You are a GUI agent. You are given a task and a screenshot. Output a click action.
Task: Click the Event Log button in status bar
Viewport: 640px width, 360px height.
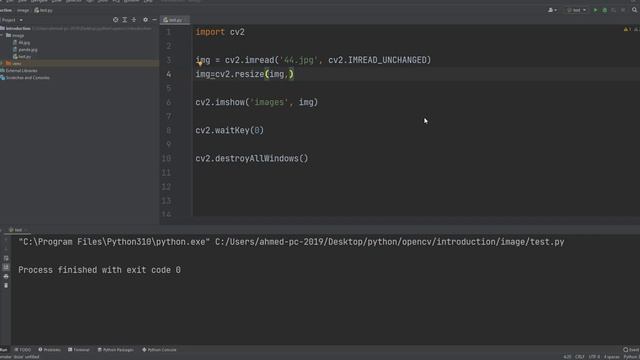[x=631, y=350]
